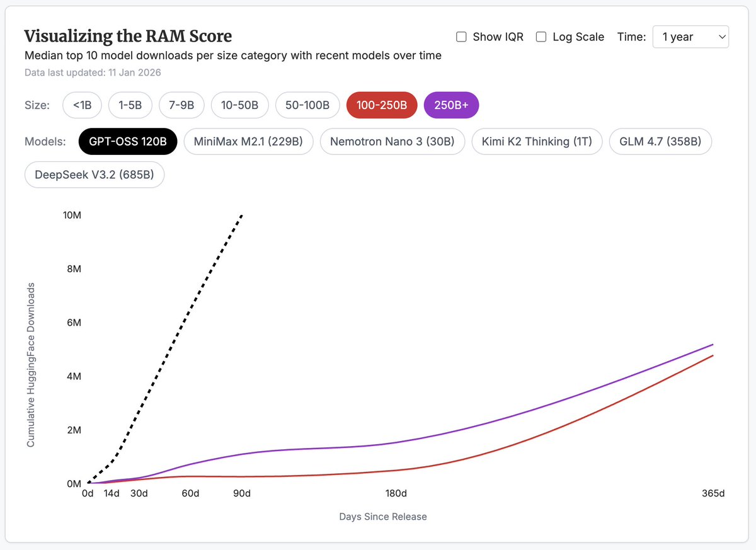Add MiniMax M2.1 to the chart
Screen dimensions: 756x550
pyautogui.click(x=248, y=142)
